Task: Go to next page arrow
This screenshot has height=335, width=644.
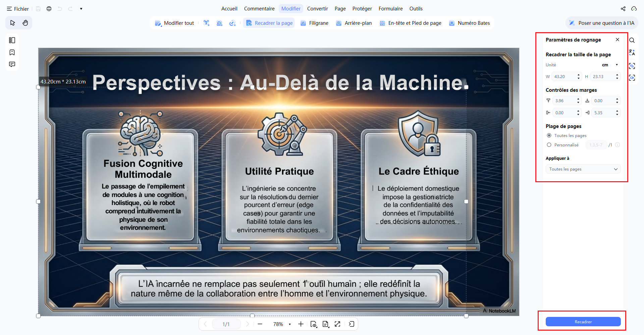Action: click(x=248, y=324)
